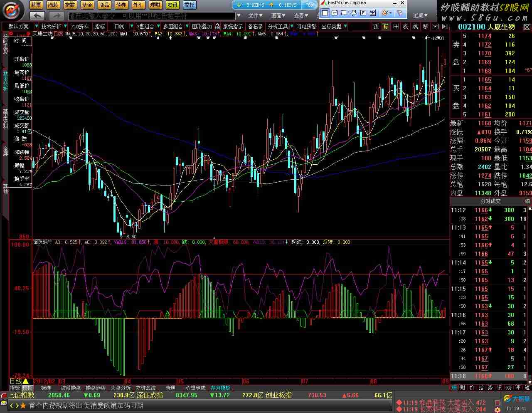
Task: Open the 委托 trading entrust button
Action: point(190,5)
